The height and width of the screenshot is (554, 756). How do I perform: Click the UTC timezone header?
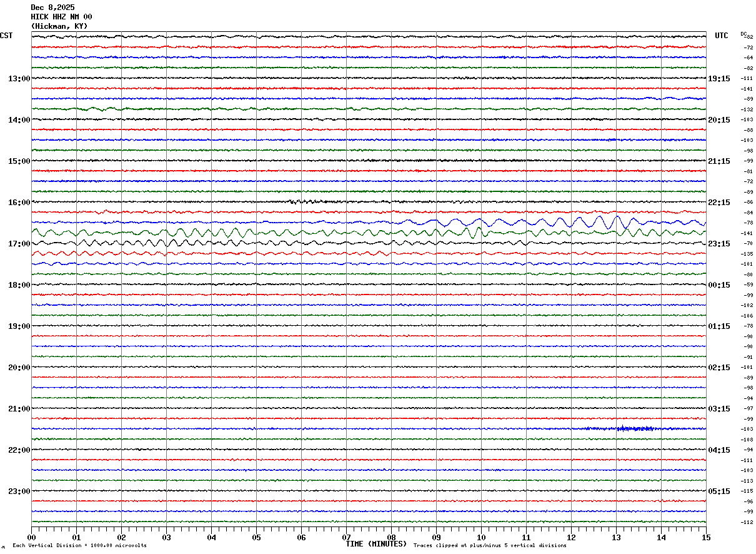tap(722, 36)
